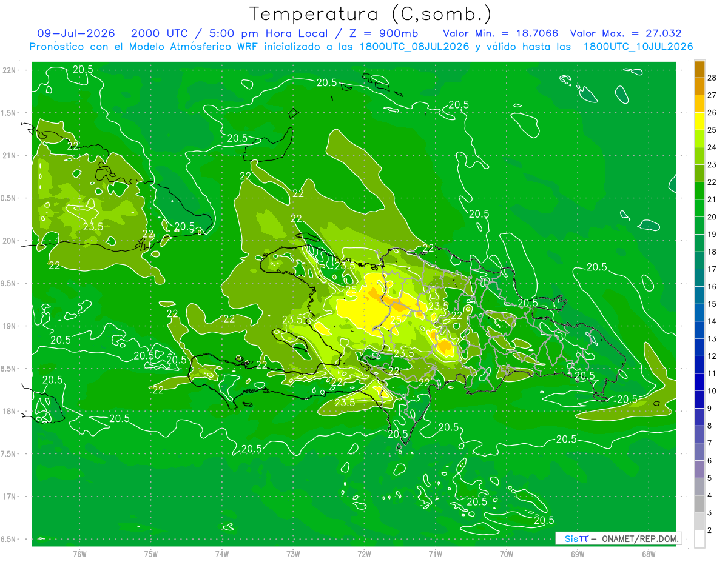Image resolution: width=728 pixels, height=562 pixels.
Task: Click the 'Valor Min. = 18.7066' readout
Action: click(x=501, y=33)
